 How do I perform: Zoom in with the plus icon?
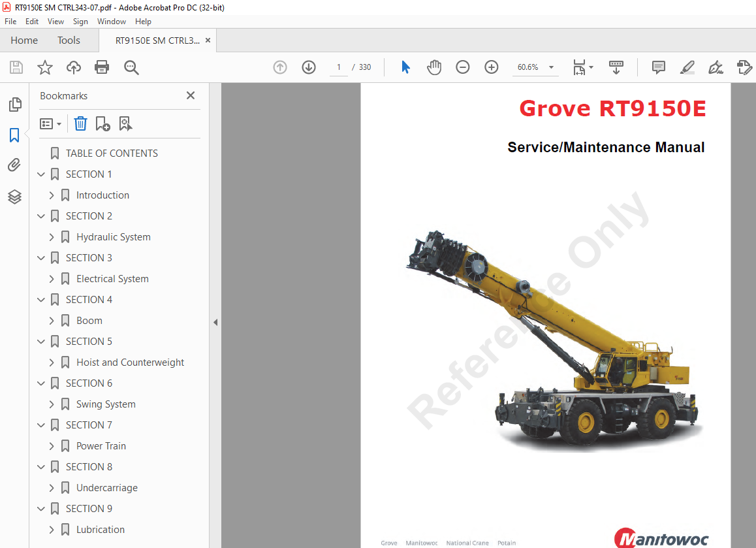[x=492, y=67]
